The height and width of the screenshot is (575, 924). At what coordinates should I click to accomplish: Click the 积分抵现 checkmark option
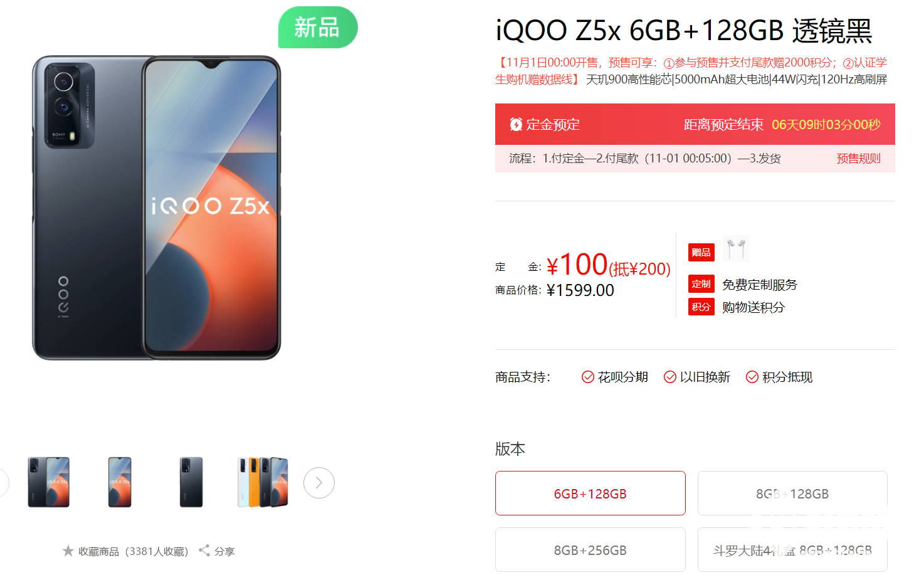click(x=779, y=377)
